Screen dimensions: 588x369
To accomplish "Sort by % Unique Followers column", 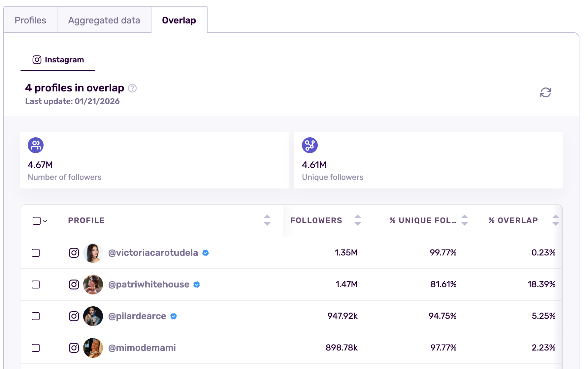I will point(464,220).
